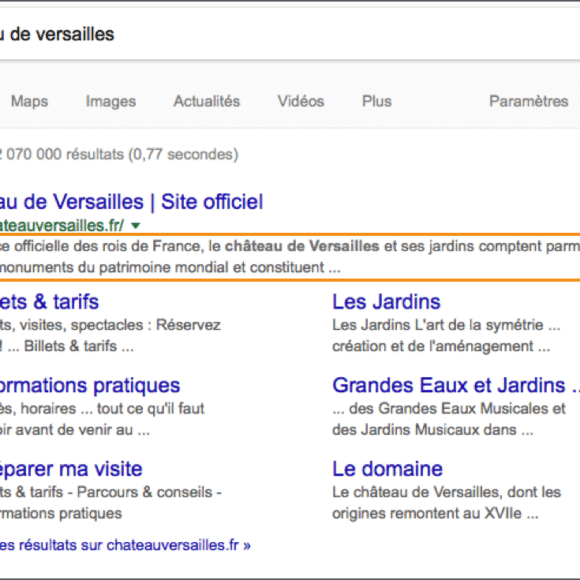The image size is (580, 580).
Task: Click the text 'des Grandes Eaux Musicales et'
Action: (457, 409)
